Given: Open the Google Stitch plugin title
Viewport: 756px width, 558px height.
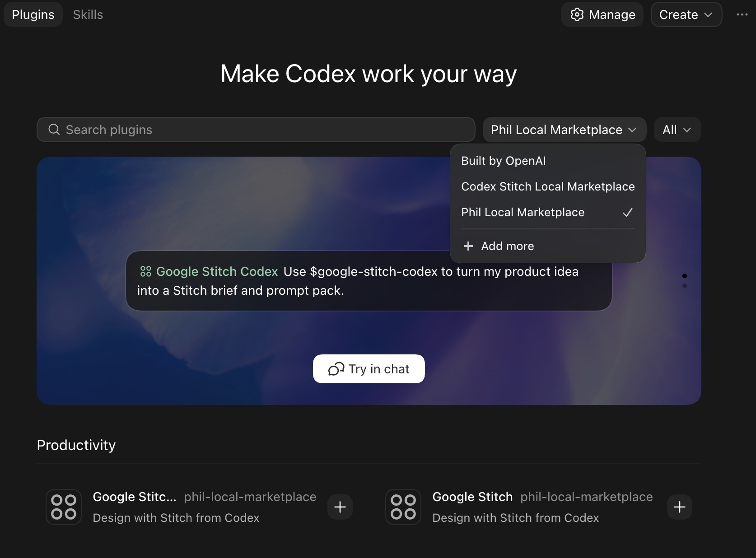Looking at the screenshot, I should tap(472, 497).
